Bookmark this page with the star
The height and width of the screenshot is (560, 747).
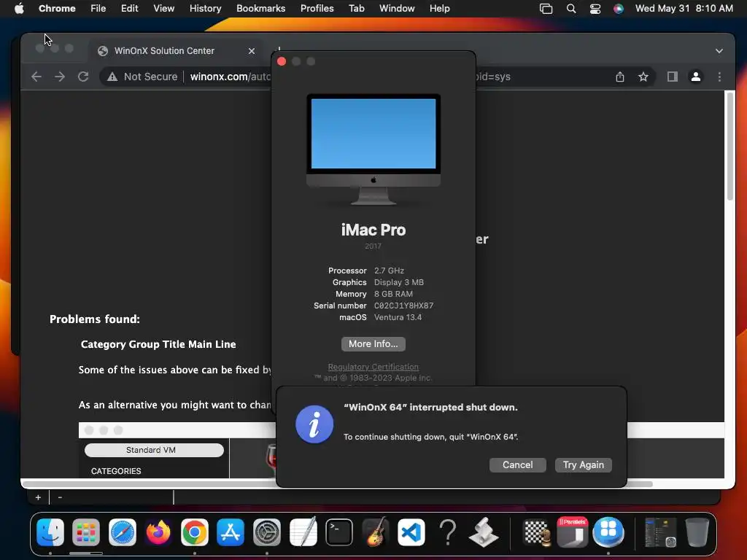pyautogui.click(x=643, y=77)
